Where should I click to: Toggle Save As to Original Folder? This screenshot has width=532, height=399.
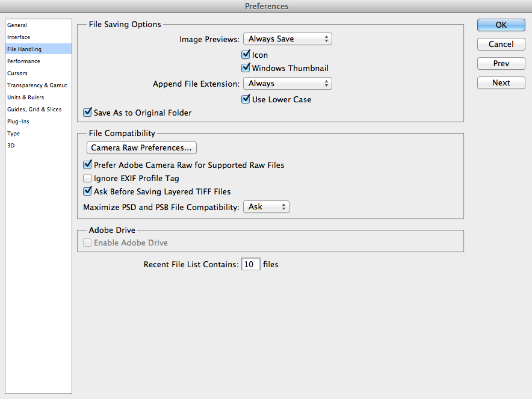(x=87, y=113)
